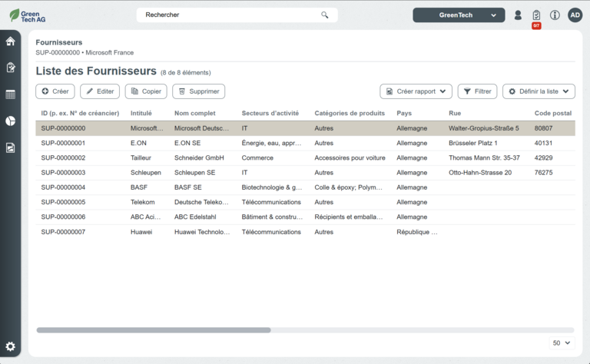The height and width of the screenshot is (364, 590).
Task: Open the AD user avatar menu
Action: (x=575, y=15)
